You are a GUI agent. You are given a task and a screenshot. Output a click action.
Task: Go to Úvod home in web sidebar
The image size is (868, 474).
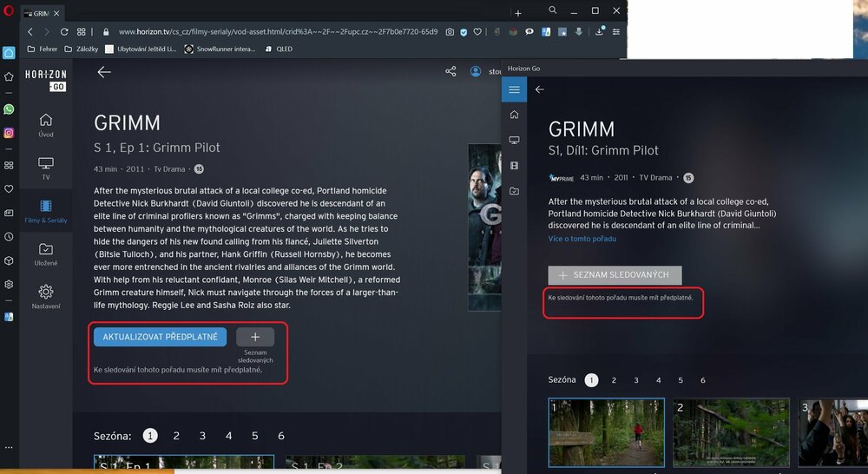46,125
